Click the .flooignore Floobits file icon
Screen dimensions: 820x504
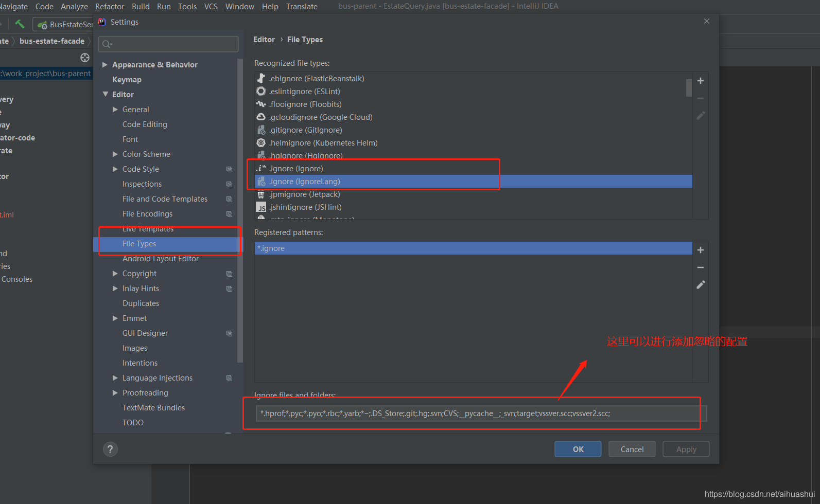261,104
